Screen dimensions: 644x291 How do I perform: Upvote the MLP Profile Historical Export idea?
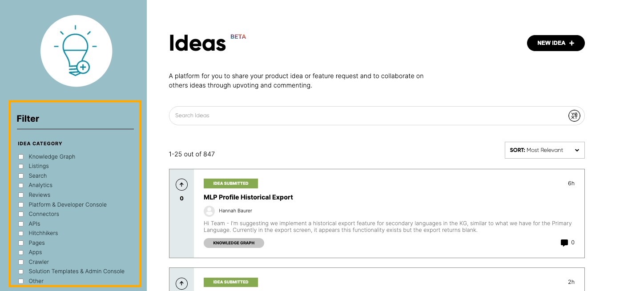[181, 185]
